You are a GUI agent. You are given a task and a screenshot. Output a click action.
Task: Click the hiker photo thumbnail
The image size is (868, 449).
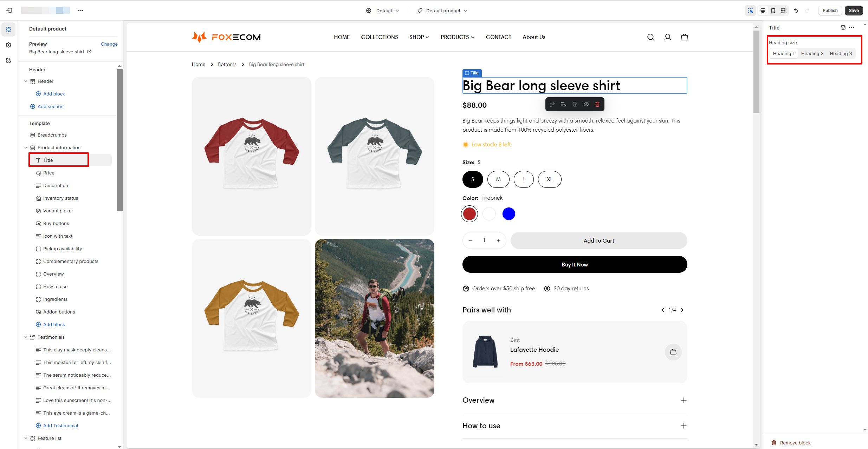[375, 318]
